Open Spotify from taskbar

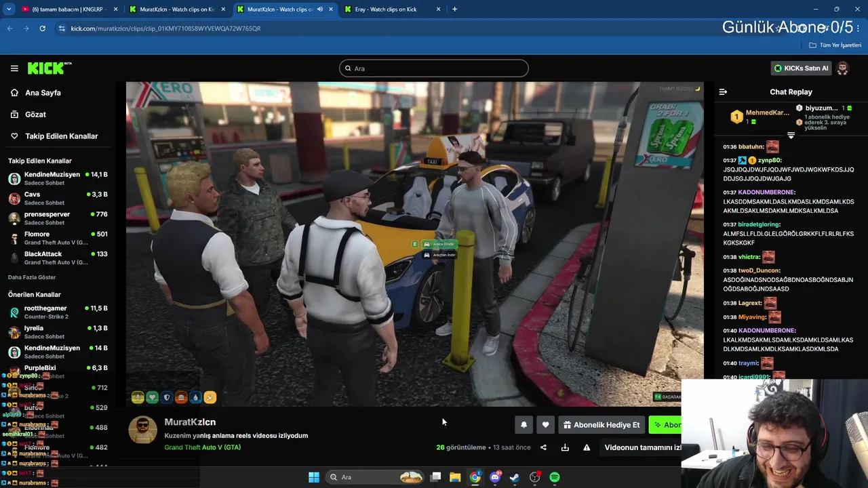(555, 477)
